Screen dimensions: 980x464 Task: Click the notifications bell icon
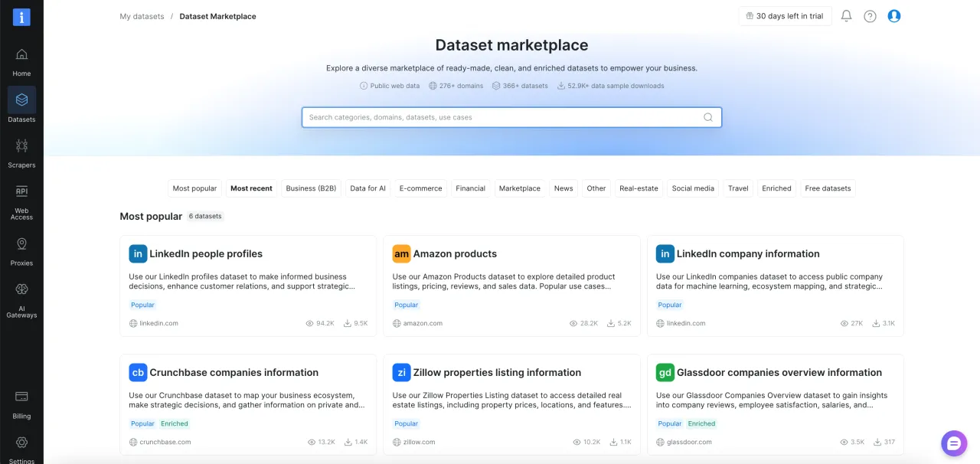846,16
